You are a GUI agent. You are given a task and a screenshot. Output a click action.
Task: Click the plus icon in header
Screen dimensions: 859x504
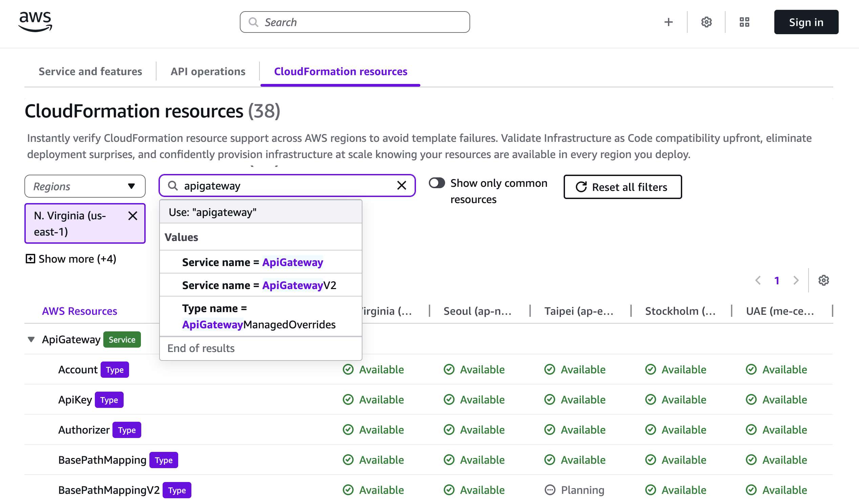pyautogui.click(x=668, y=22)
